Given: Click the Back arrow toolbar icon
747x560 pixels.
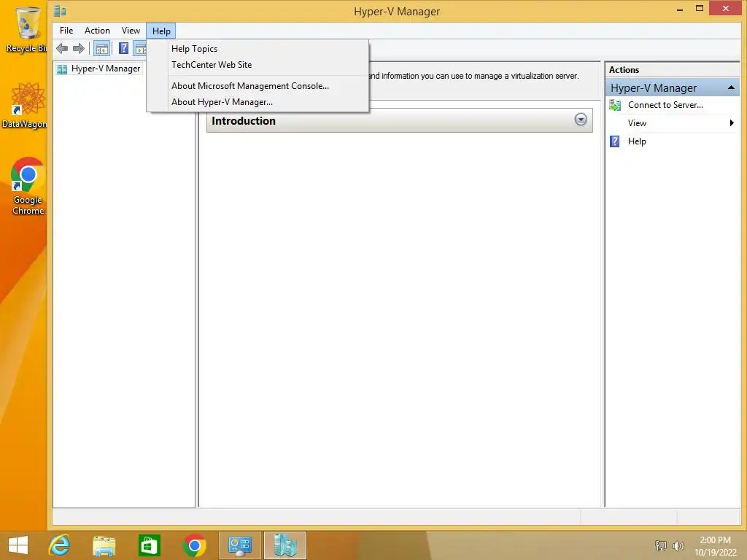Looking at the screenshot, I should click(x=62, y=48).
